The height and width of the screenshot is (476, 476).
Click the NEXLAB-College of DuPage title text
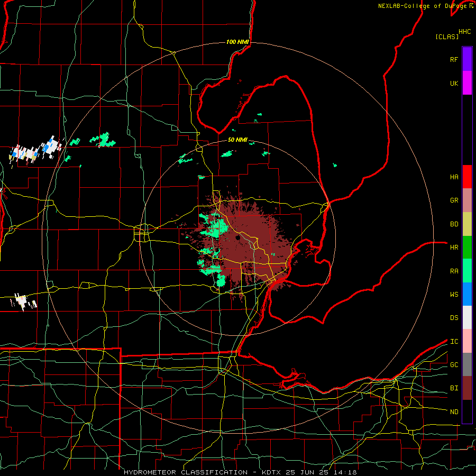coord(422,6)
